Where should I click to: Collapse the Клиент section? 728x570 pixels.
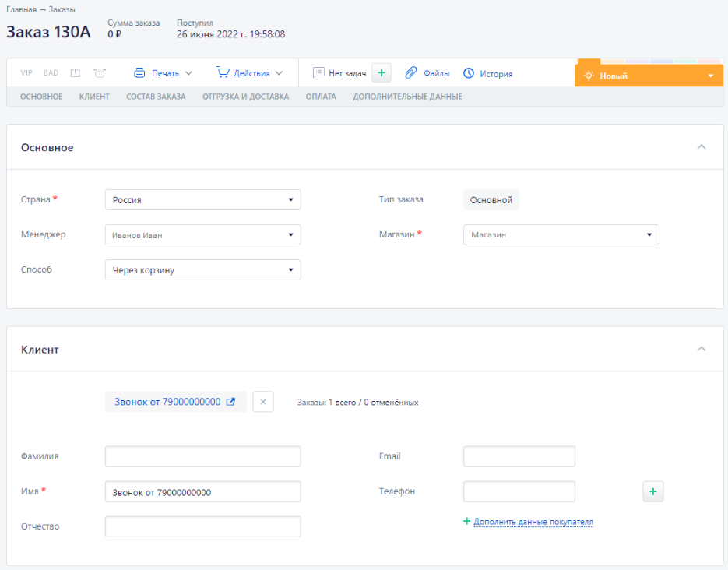tap(702, 349)
